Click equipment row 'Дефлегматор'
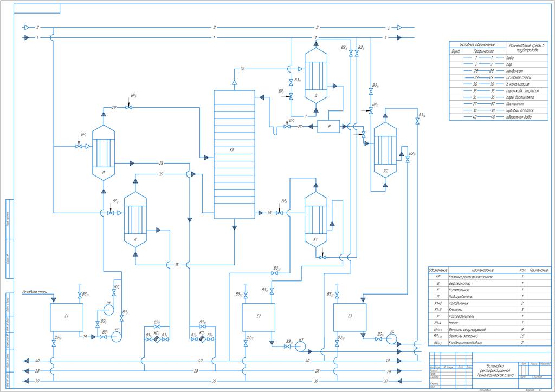 [489, 284]
